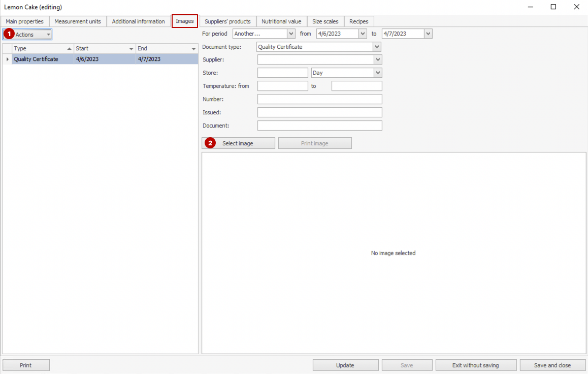Click the Select image button
This screenshot has height=374, width=588.
pos(238,143)
